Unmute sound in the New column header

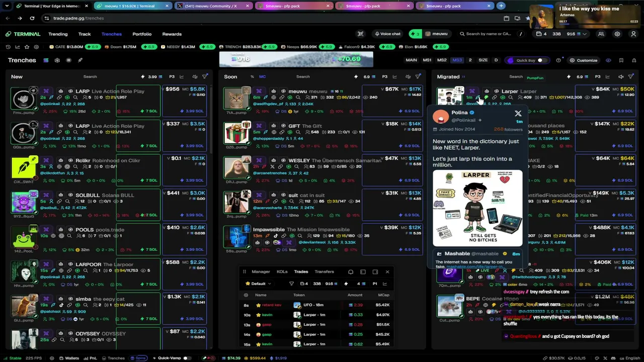coord(195,77)
